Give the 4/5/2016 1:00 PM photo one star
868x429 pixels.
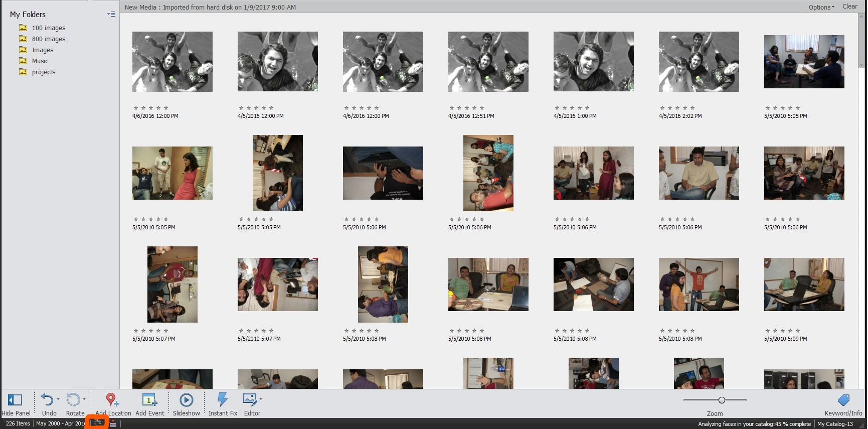(557, 108)
